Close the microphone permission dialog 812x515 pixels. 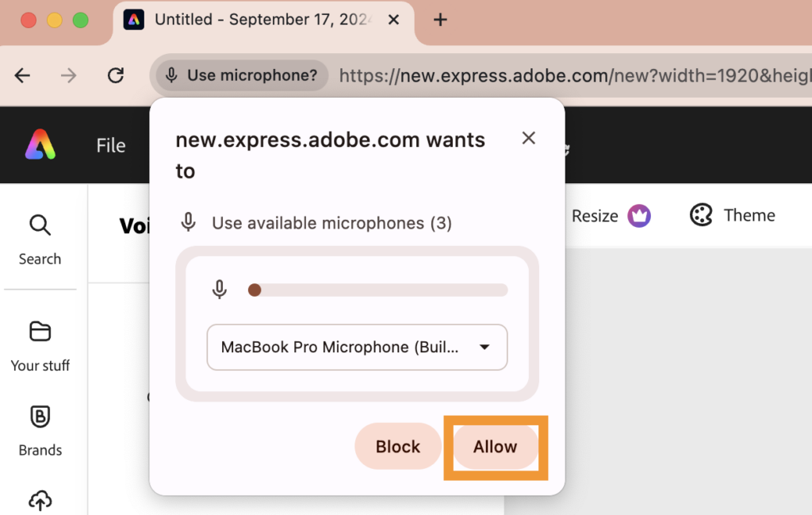point(529,138)
